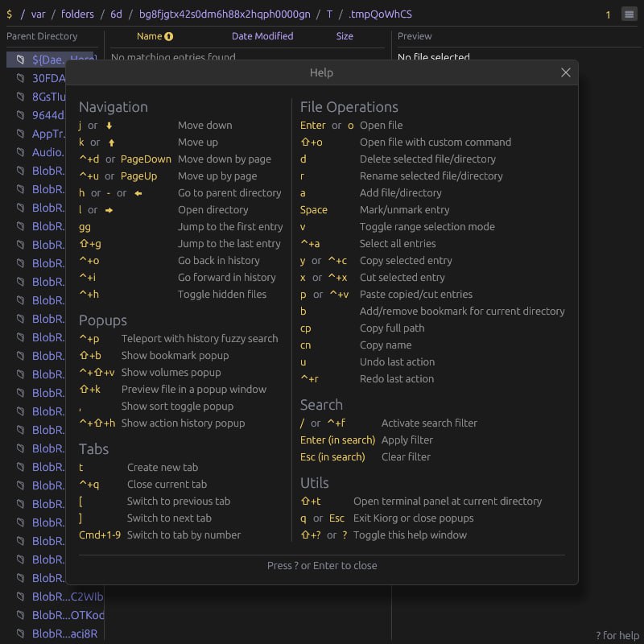Open the BlobR...acj8R entry in sidebar
Screen dimensions: 644x644
[x=64, y=634]
